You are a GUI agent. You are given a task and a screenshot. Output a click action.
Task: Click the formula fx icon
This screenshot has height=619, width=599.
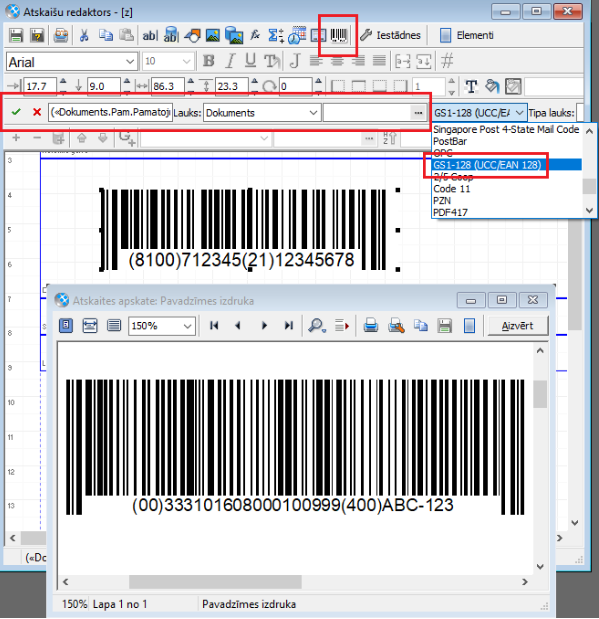point(255,36)
